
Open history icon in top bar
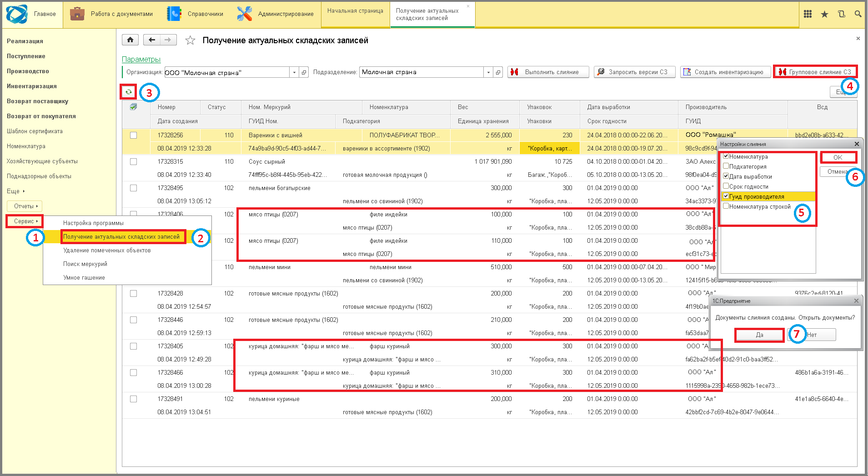tap(842, 14)
